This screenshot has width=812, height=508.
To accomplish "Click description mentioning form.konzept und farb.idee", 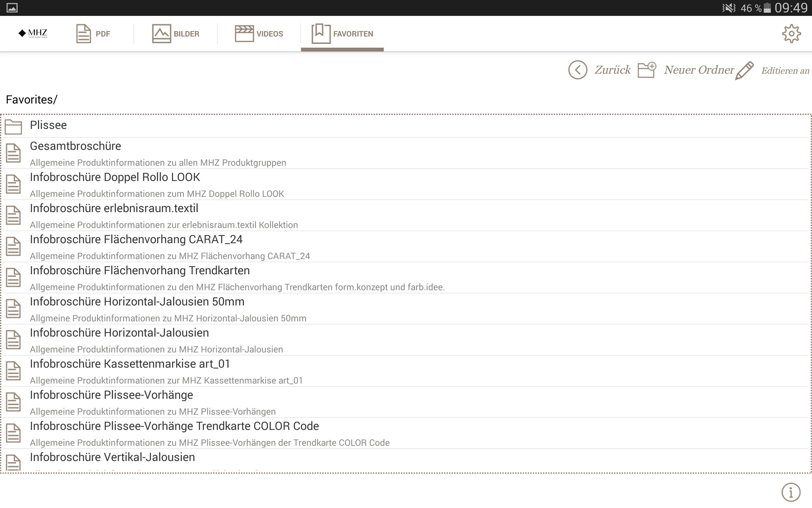I will pyautogui.click(x=237, y=287).
